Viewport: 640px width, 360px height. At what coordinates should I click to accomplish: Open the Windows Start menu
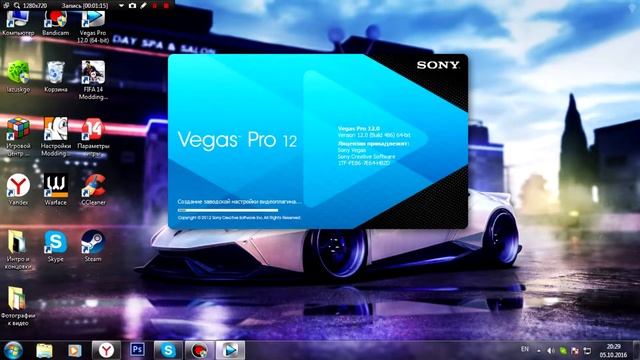(x=13, y=351)
